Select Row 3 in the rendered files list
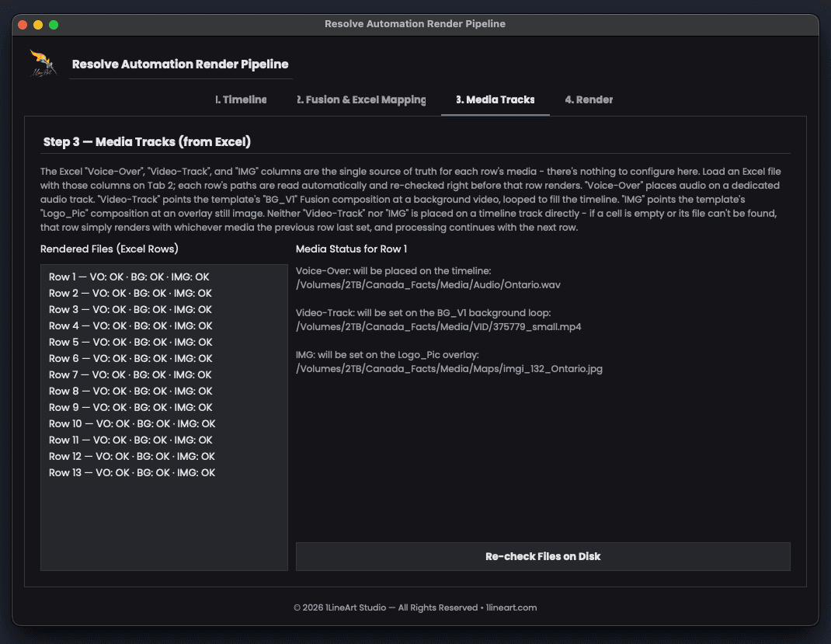This screenshot has width=831, height=644. [x=164, y=309]
